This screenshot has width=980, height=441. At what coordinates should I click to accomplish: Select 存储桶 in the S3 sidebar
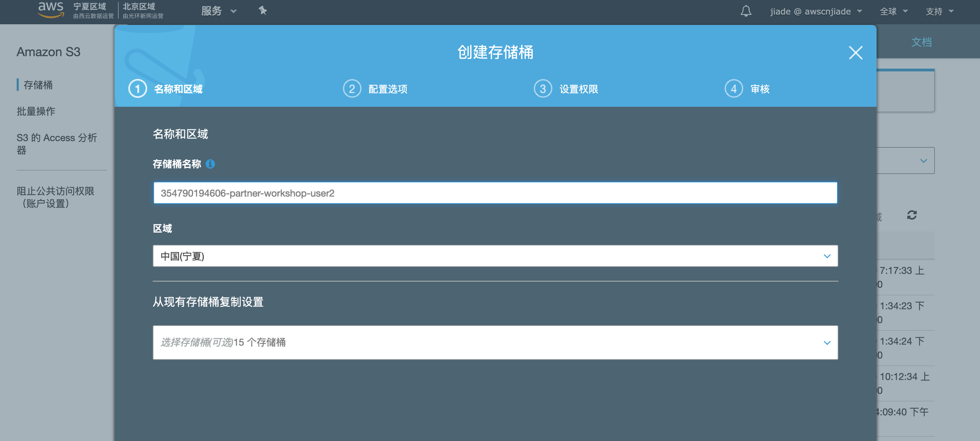click(x=38, y=85)
